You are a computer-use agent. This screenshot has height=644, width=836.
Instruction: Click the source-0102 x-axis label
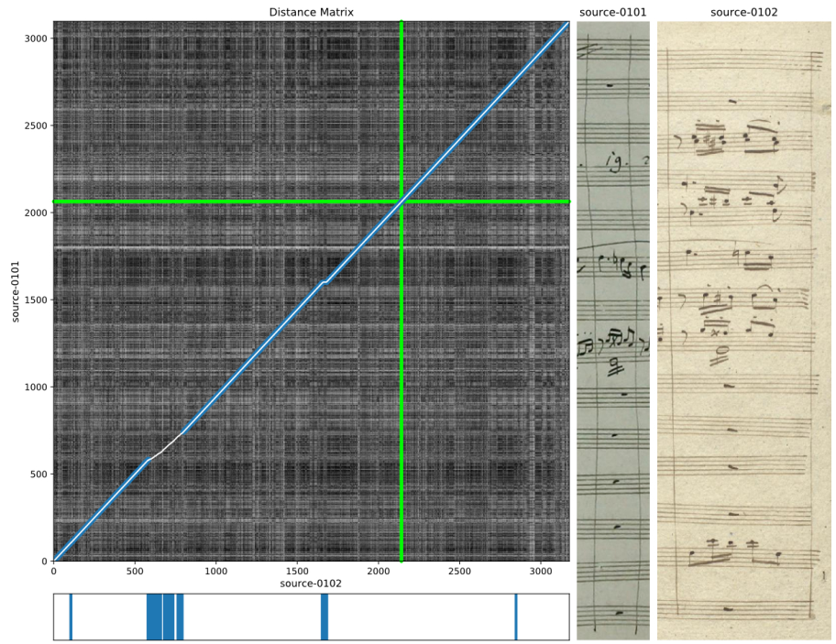(311, 584)
